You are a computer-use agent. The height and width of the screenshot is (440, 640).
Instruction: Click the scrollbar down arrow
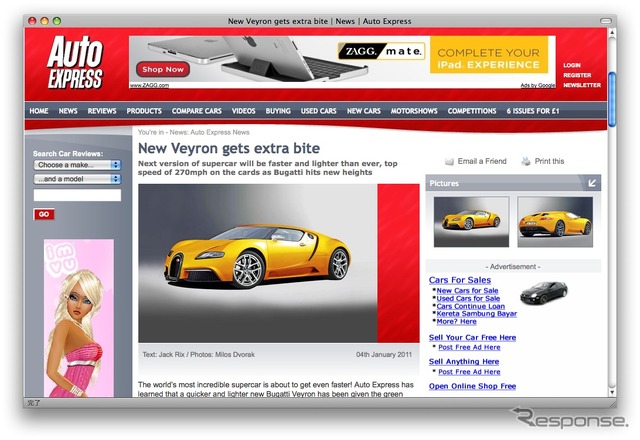[612, 392]
